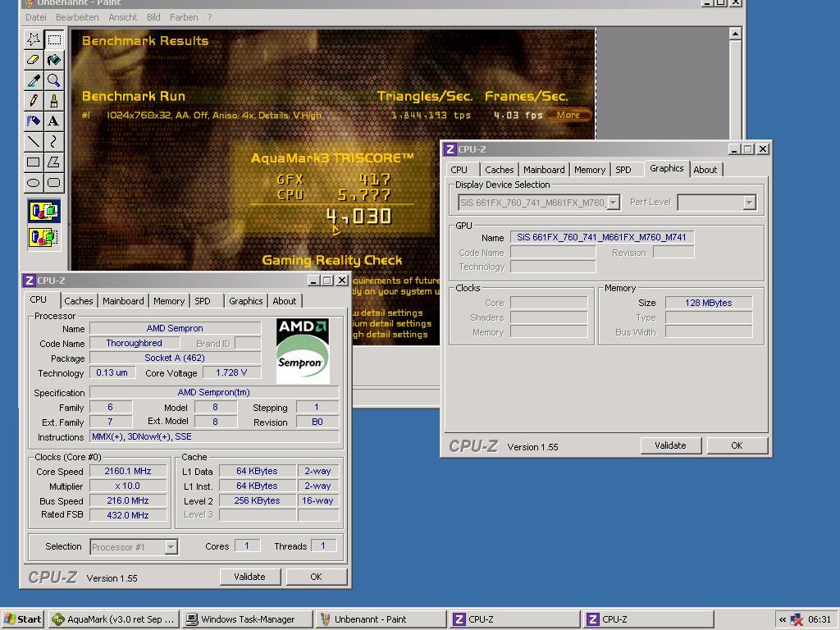The height and width of the screenshot is (630, 840).
Task: Select the Airbrush tool in Paint
Action: (x=33, y=121)
